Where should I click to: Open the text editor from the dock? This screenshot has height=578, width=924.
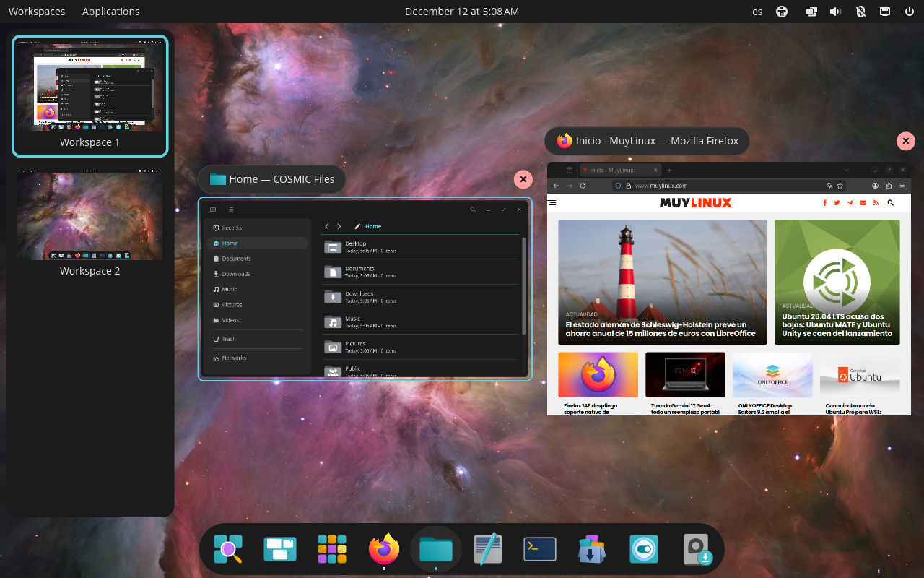[x=487, y=549]
